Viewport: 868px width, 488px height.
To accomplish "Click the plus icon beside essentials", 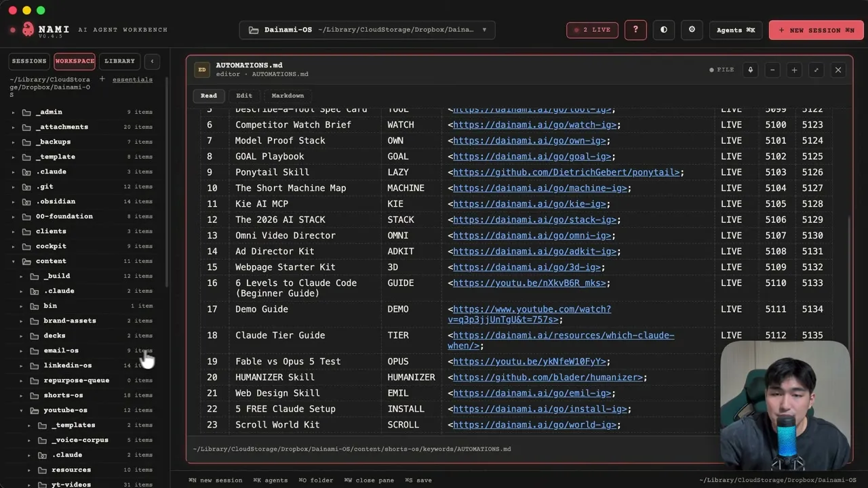I will [102, 79].
